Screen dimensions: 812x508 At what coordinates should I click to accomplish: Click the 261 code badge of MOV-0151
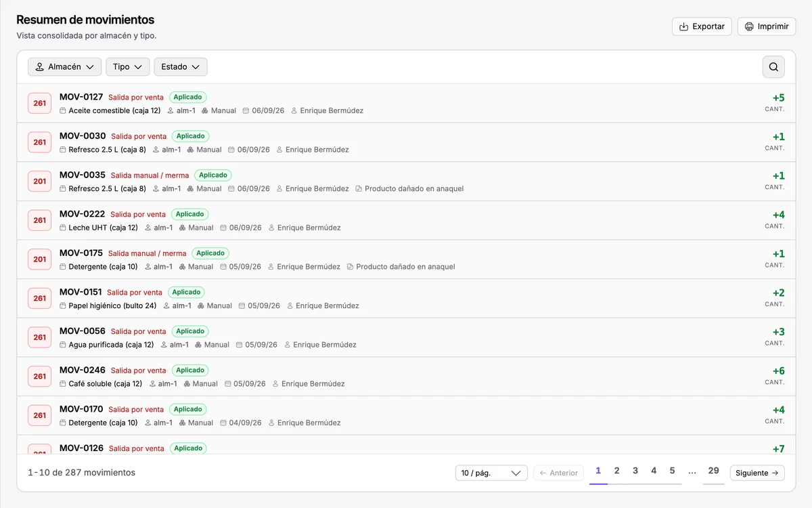point(40,299)
